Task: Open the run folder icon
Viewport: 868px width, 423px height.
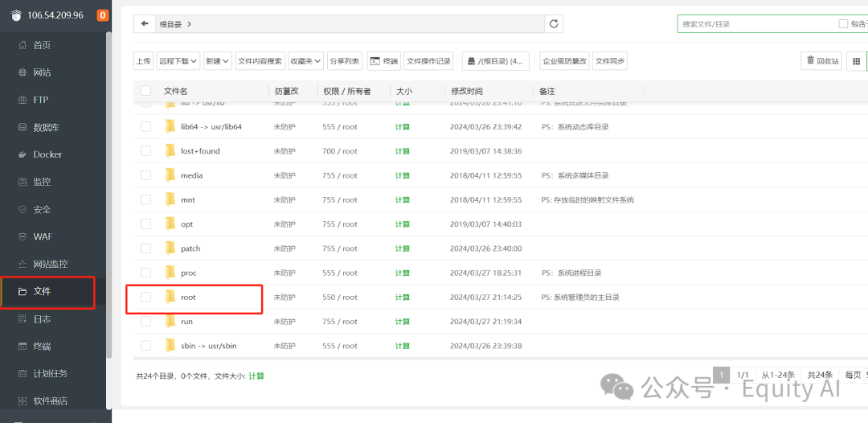Action: click(x=170, y=322)
